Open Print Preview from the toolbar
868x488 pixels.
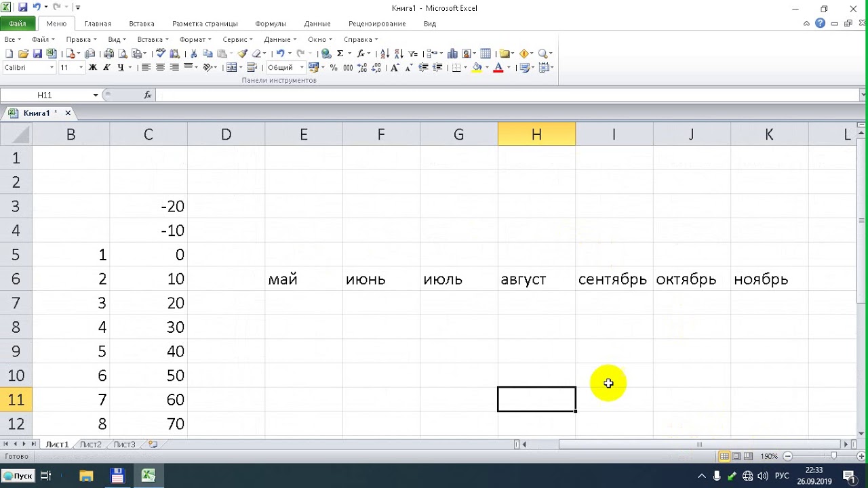click(x=123, y=54)
